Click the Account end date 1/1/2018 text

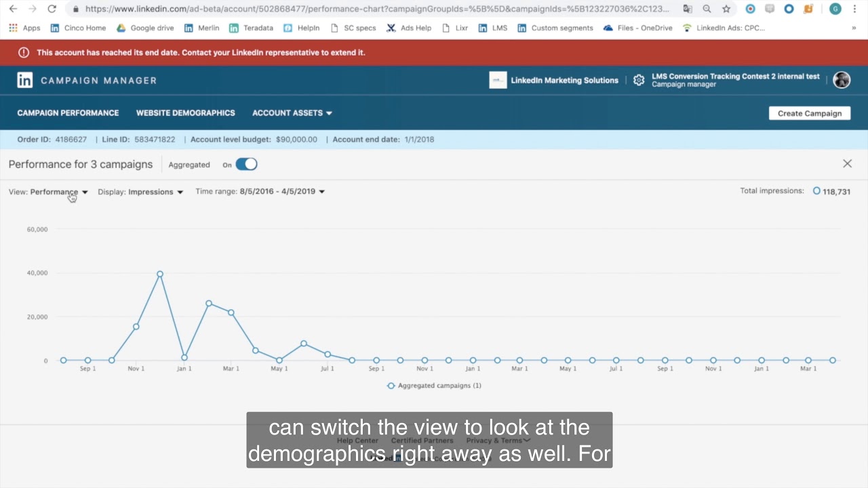(383, 140)
